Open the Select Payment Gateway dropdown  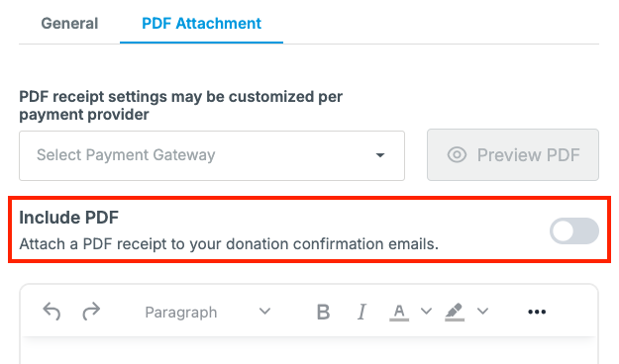(x=212, y=155)
